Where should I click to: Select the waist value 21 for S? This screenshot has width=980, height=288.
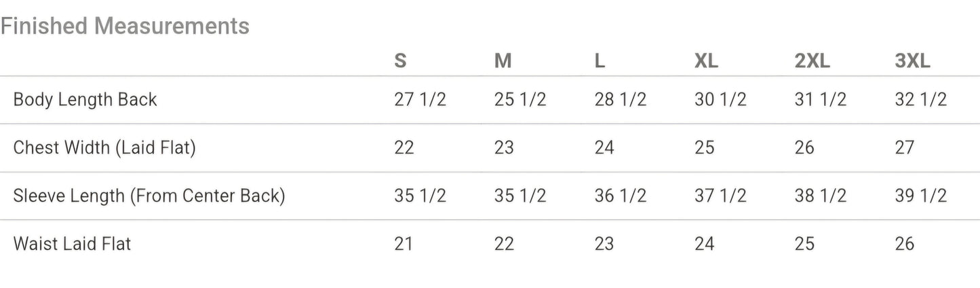click(404, 243)
